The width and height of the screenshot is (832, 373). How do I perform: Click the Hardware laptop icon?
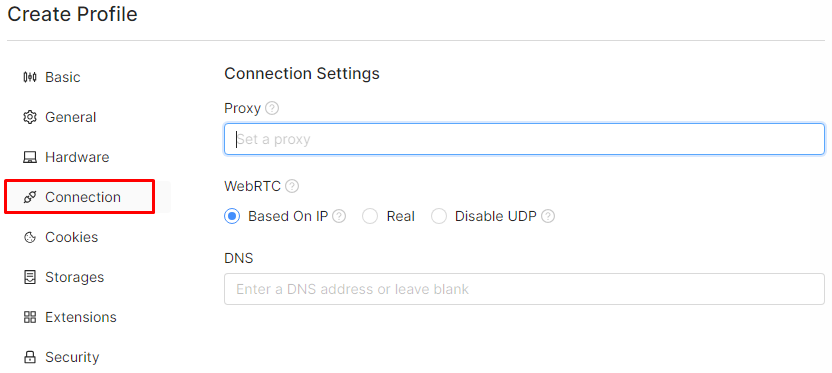coord(30,158)
